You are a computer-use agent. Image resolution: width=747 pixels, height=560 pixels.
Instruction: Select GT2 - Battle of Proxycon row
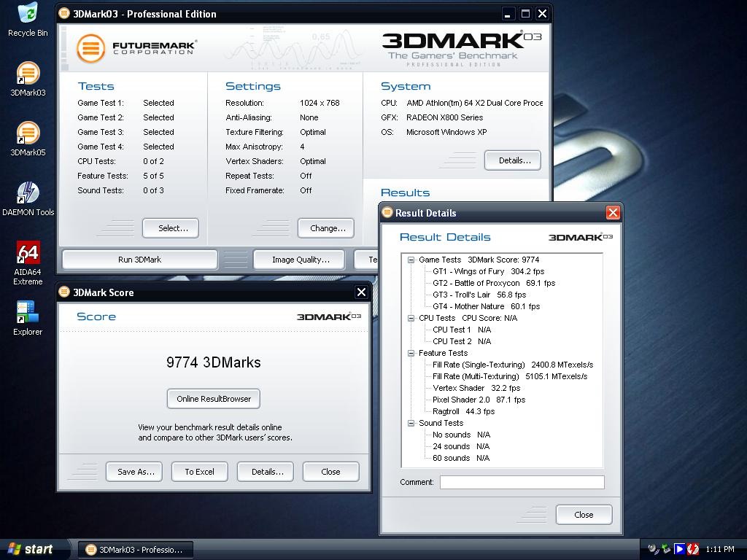[x=494, y=283]
